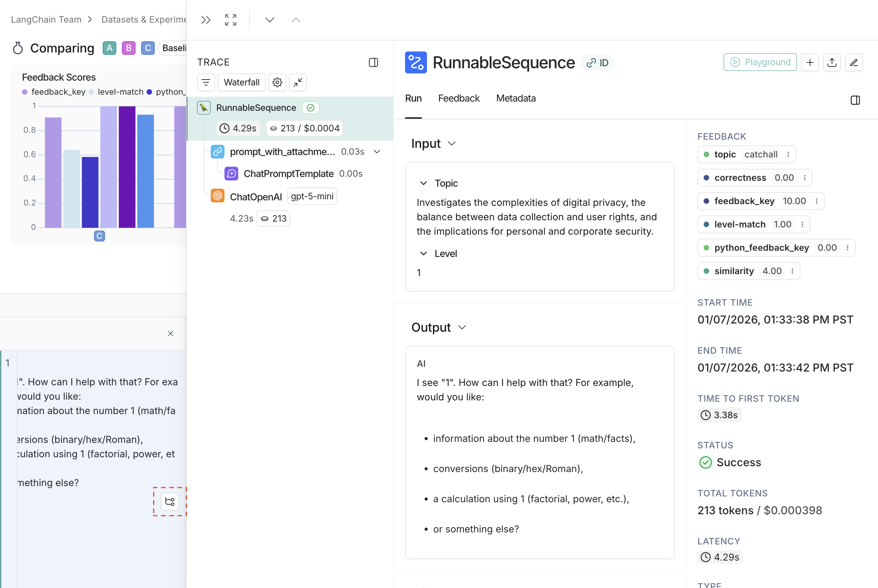Open trace settings gear icon
This screenshot has width=878, height=588.
277,82
